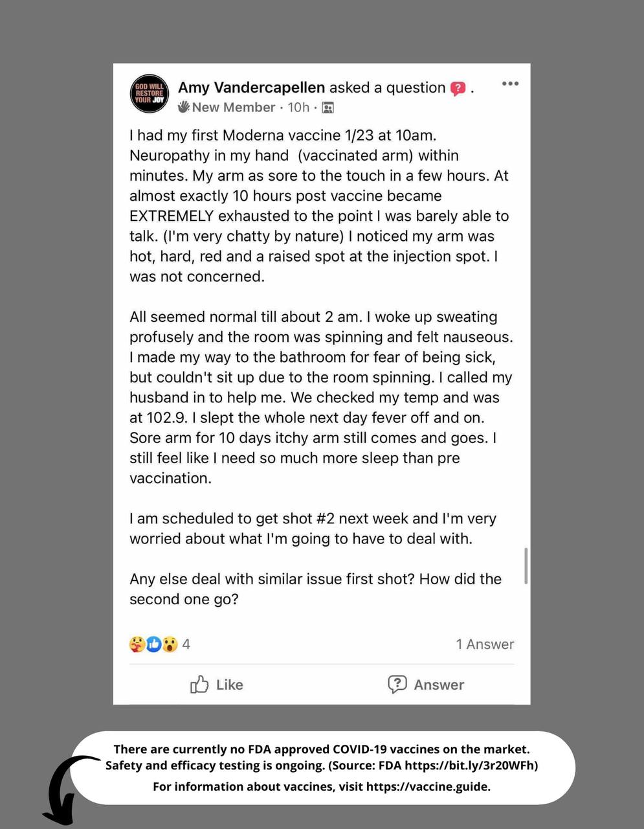This screenshot has height=829, width=644.
Task: Click the Answer button label
Action: pos(439,685)
